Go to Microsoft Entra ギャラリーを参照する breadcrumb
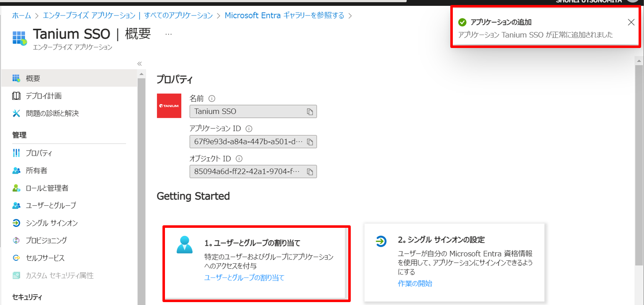The height and width of the screenshot is (305, 644). click(285, 15)
